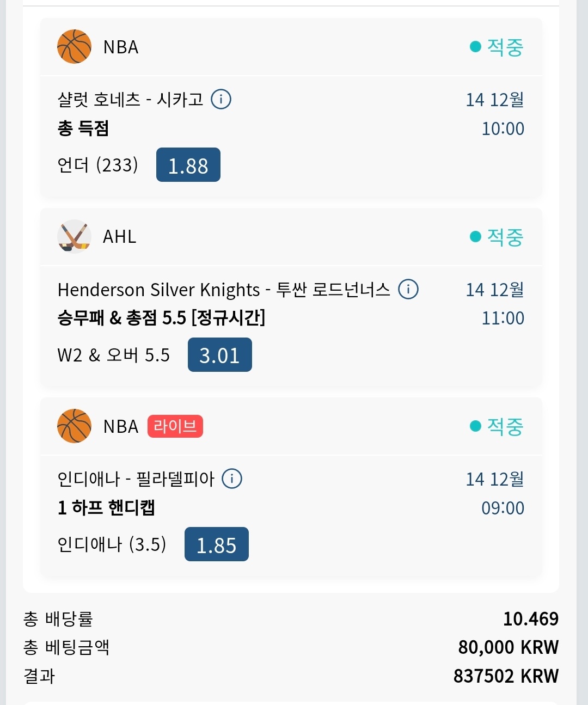Click the basketball icon beside the Charlotte Hornets bet
588x705 pixels.
click(x=74, y=47)
